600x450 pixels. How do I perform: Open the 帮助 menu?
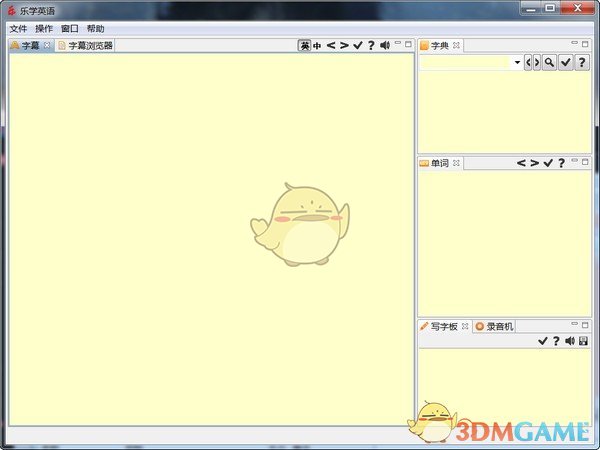[x=95, y=29]
